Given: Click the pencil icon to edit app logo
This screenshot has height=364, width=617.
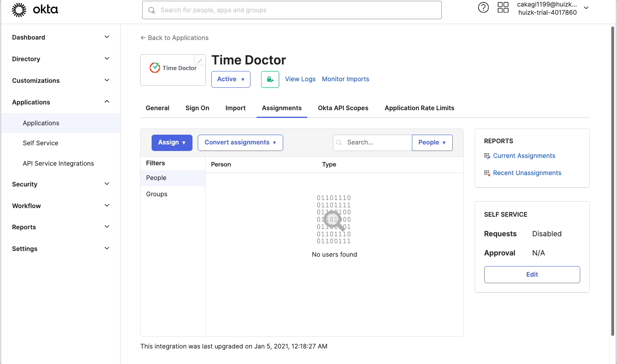Looking at the screenshot, I should (x=200, y=60).
